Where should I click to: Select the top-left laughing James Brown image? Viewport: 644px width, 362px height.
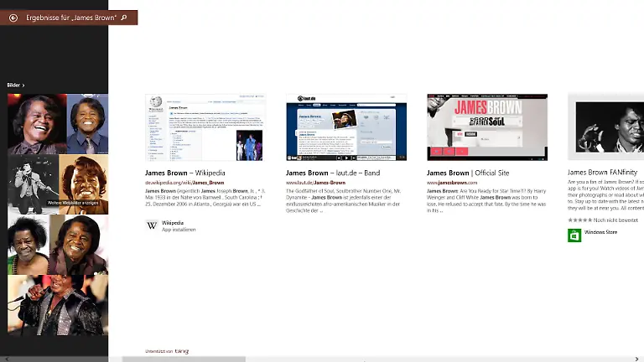click(x=37, y=124)
